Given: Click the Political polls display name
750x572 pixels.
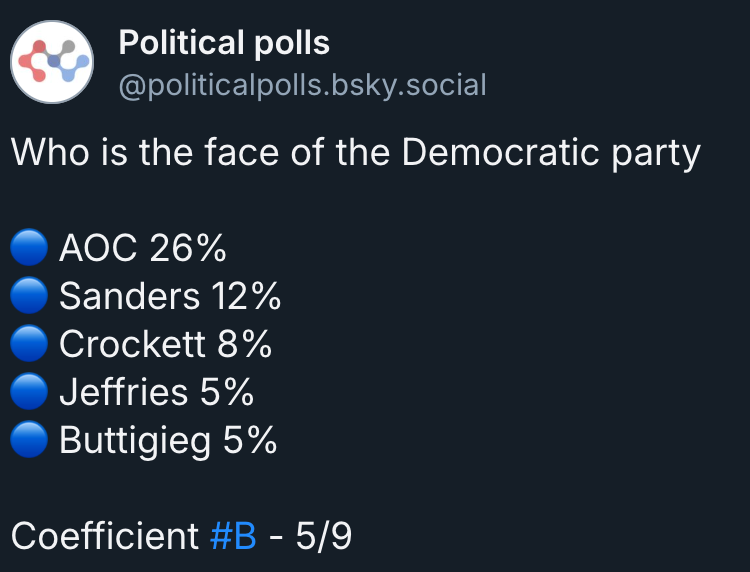Looking at the screenshot, I should coord(224,43).
